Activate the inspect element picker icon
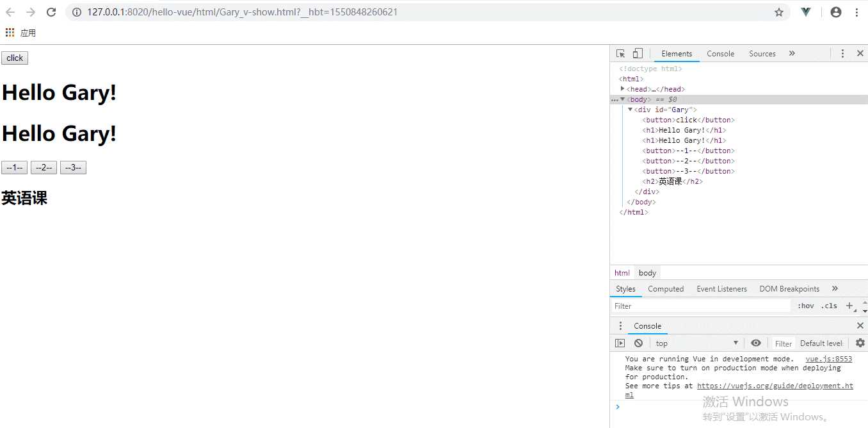This screenshot has height=428, width=868. pos(620,54)
